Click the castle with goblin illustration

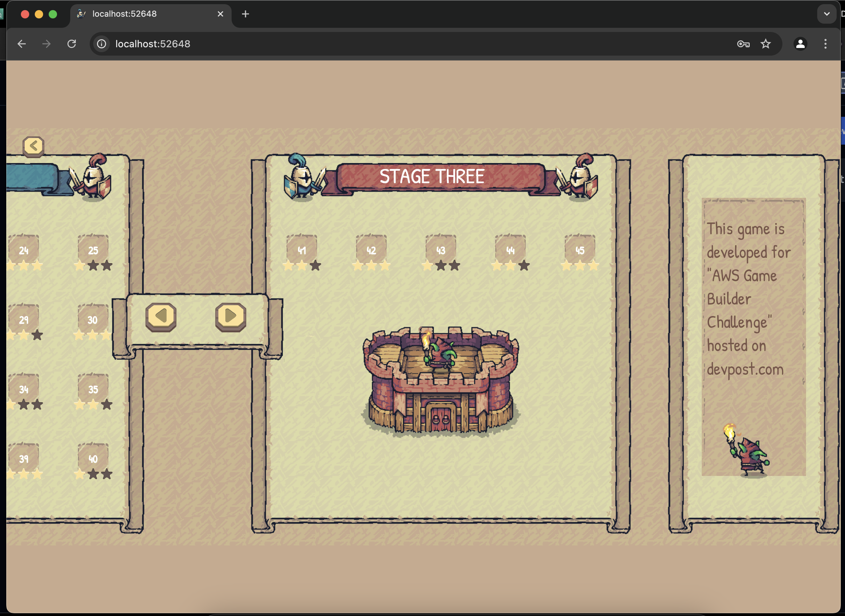(x=440, y=381)
